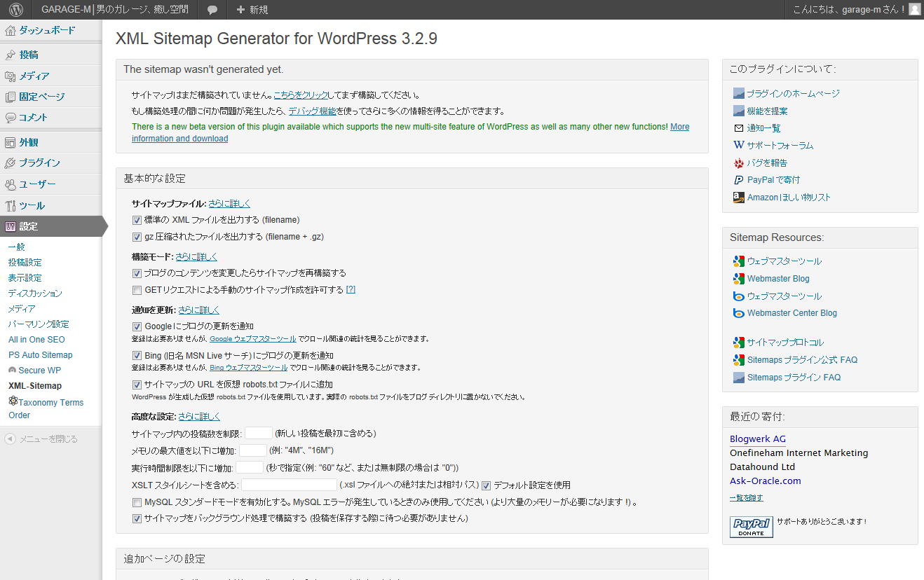The image size is (924, 580).
Task: Toggle gz 圧縮されたファイルを出力する checkbox
Action: 137,237
